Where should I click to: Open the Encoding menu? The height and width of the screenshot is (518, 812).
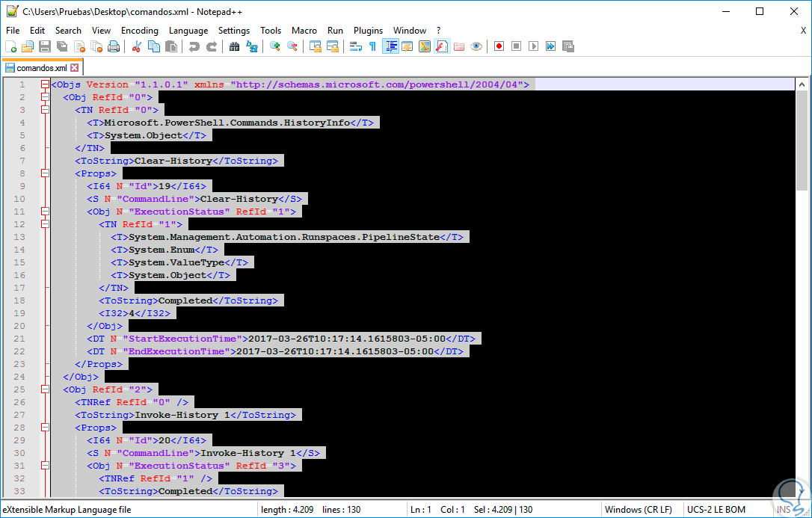click(139, 31)
